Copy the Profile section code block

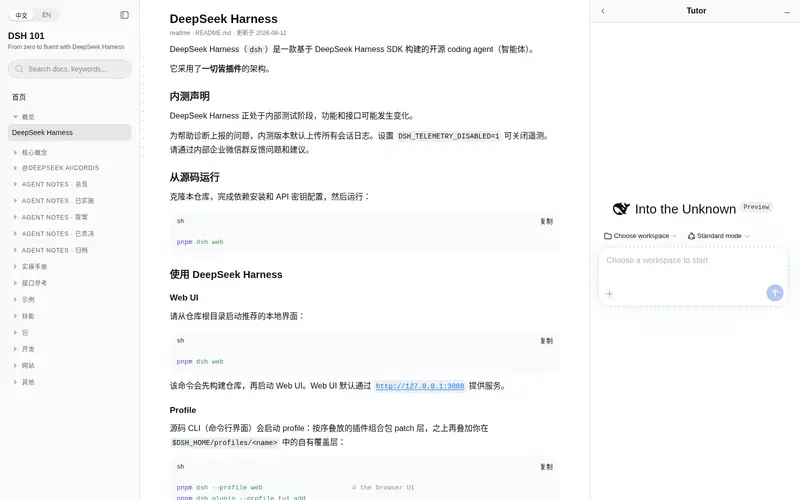coord(546,467)
